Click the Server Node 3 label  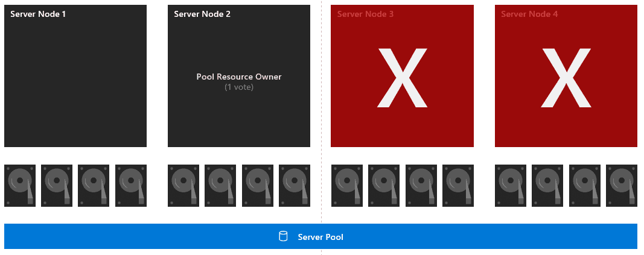point(365,14)
